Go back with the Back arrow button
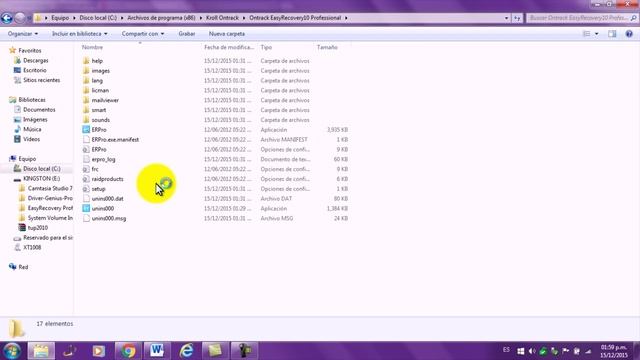The height and width of the screenshot is (360, 640). (x=7, y=18)
